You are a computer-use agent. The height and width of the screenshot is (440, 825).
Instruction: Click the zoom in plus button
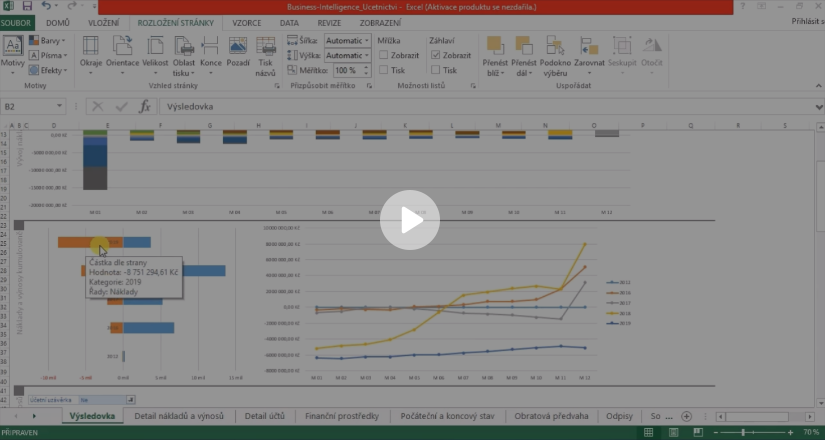pos(790,433)
